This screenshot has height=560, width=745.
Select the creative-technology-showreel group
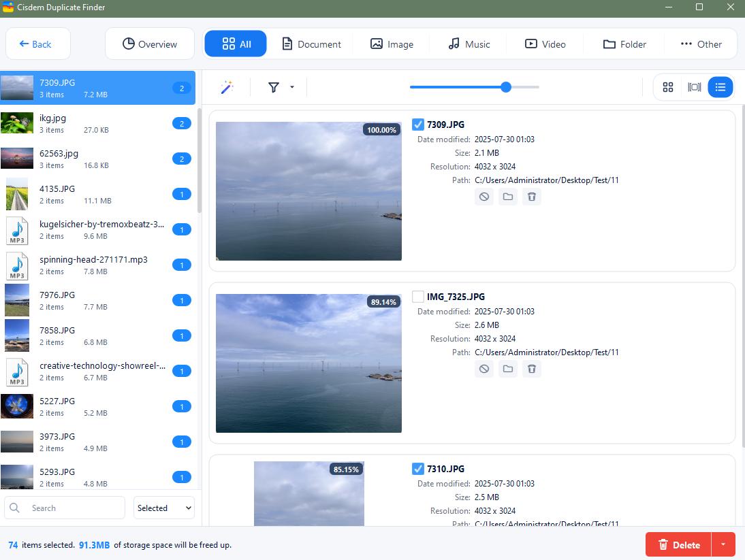(x=98, y=371)
